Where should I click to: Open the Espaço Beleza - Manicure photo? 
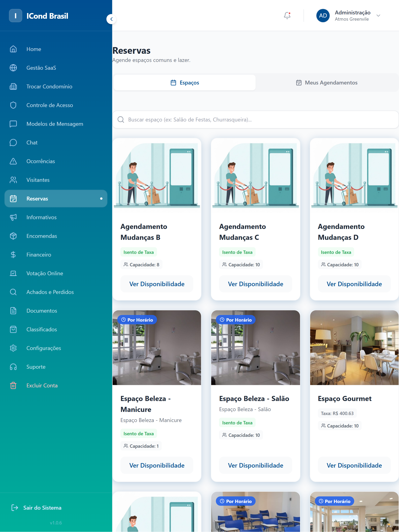(x=157, y=348)
